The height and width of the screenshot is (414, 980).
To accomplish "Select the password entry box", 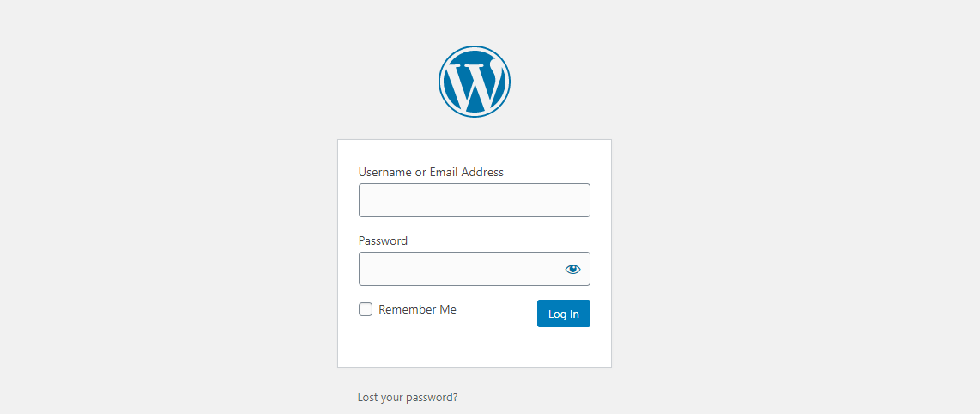I will 459,269.
